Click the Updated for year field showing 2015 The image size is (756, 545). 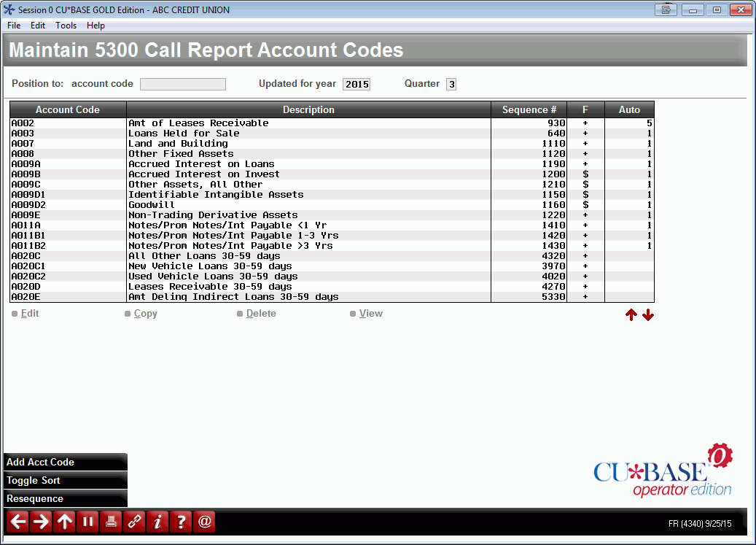point(356,84)
